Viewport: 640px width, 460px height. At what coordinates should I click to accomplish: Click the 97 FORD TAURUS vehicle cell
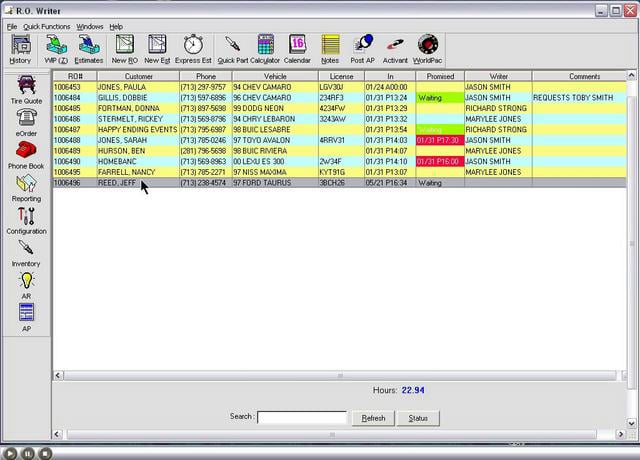click(x=275, y=182)
